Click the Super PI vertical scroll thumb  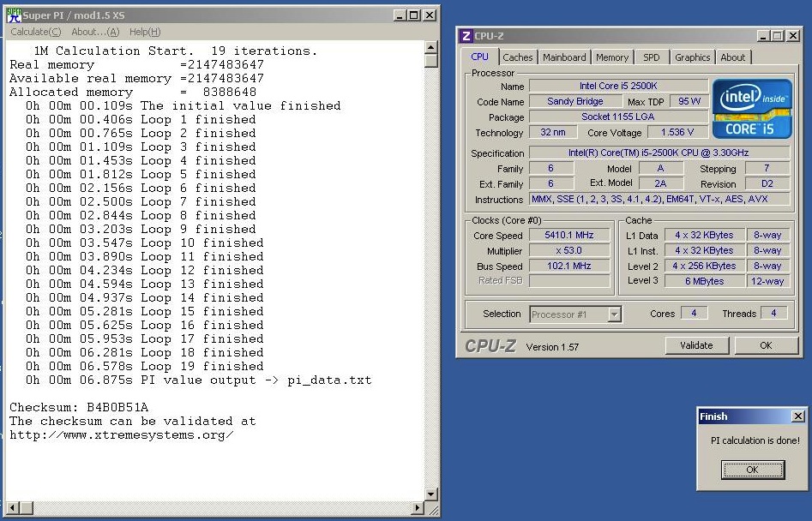click(430, 61)
